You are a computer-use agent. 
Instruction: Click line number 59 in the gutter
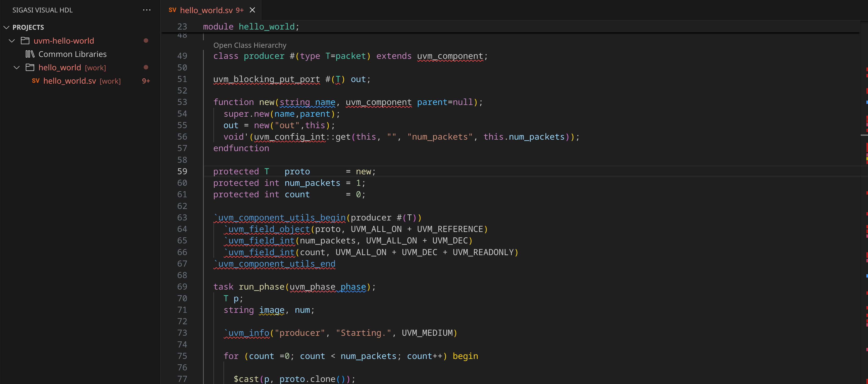point(182,171)
